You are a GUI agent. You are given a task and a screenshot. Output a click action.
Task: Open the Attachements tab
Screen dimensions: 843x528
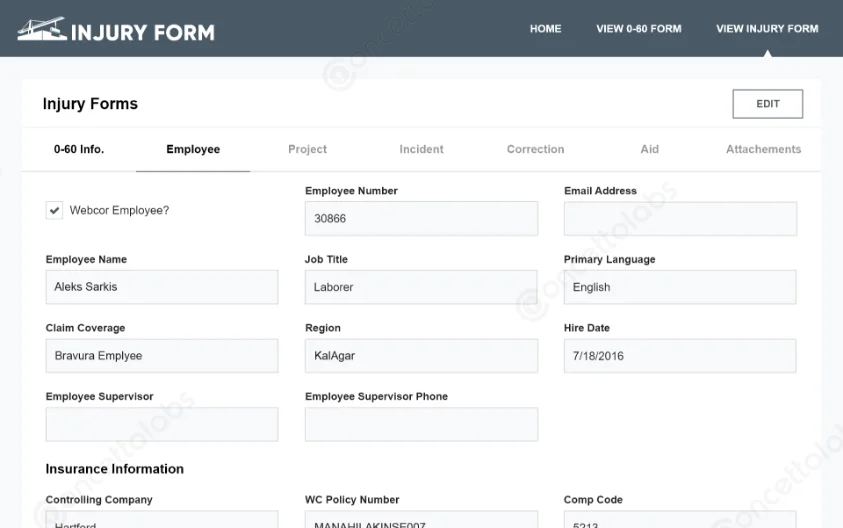click(x=763, y=149)
